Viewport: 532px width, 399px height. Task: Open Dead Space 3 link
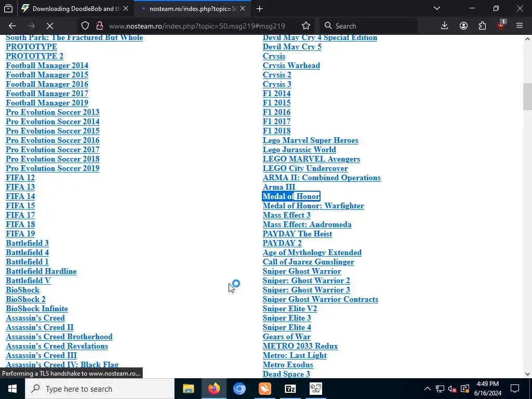286,374
